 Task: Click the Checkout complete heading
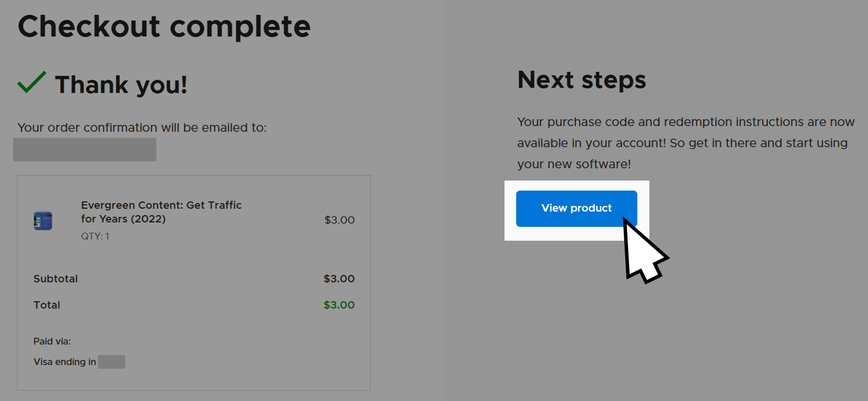(x=164, y=26)
